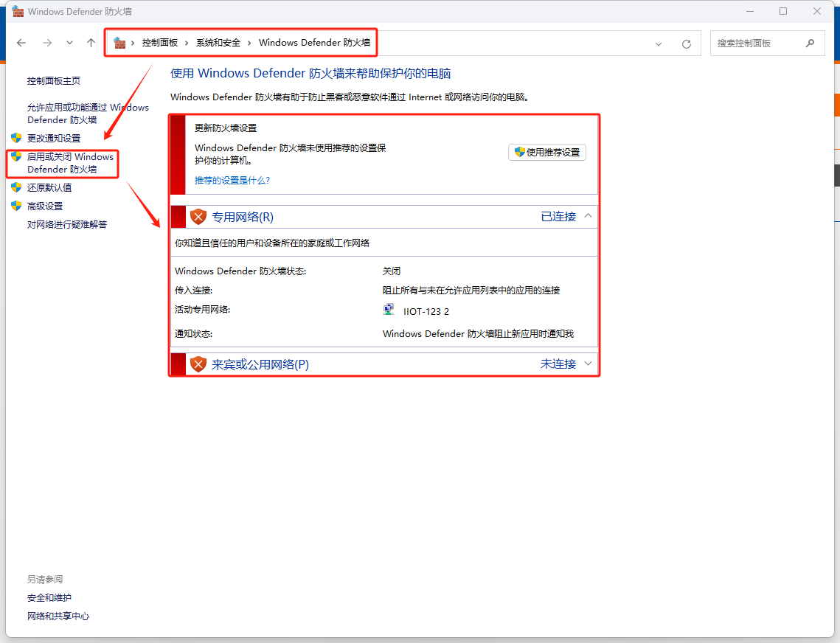840x643 pixels.
Task: Click shield icon beside 更改通知设置
Action: [16, 138]
